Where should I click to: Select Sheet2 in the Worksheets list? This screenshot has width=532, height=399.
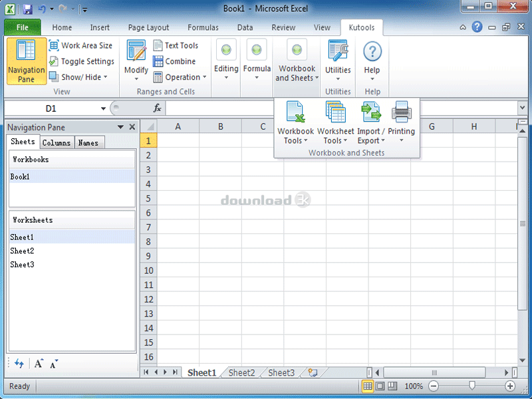coord(22,251)
